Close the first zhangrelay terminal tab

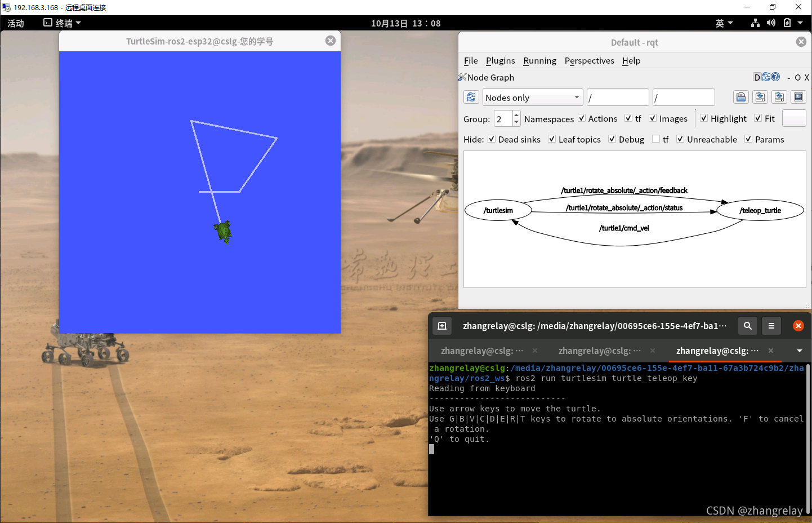(535, 351)
